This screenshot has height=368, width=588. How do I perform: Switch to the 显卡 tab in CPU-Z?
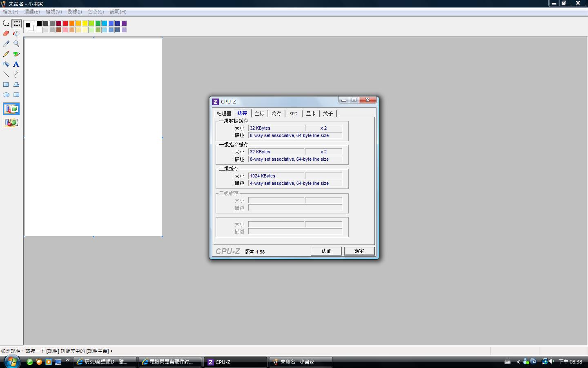click(311, 114)
